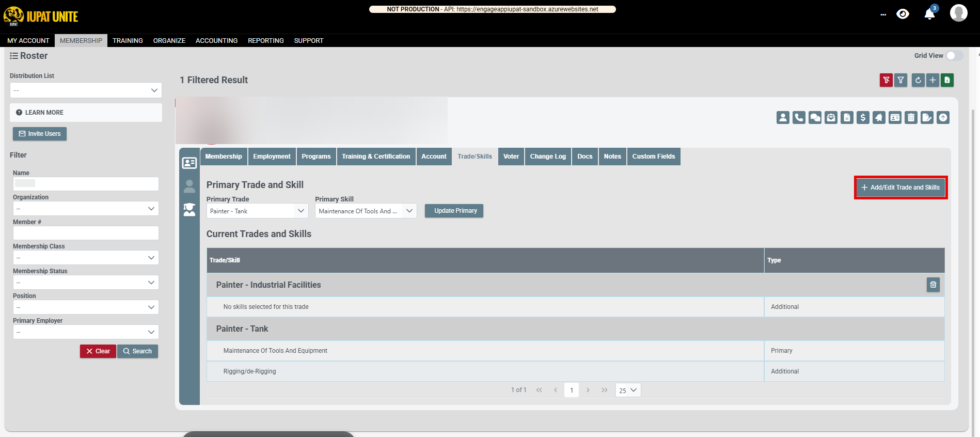This screenshot has height=437, width=980.
Task: Open the chat bubbles message icon
Action: click(x=815, y=118)
